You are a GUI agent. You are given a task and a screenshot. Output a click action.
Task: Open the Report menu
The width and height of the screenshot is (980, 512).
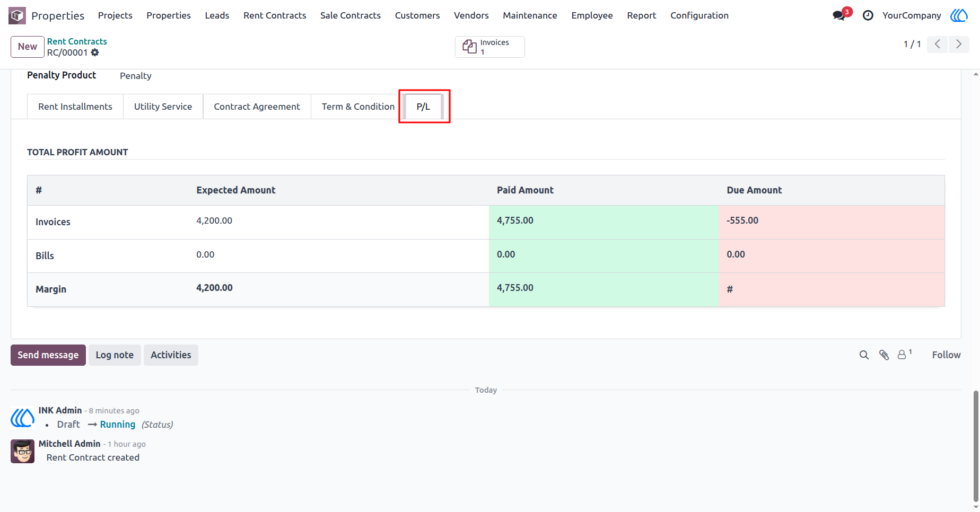(x=642, y=15)
